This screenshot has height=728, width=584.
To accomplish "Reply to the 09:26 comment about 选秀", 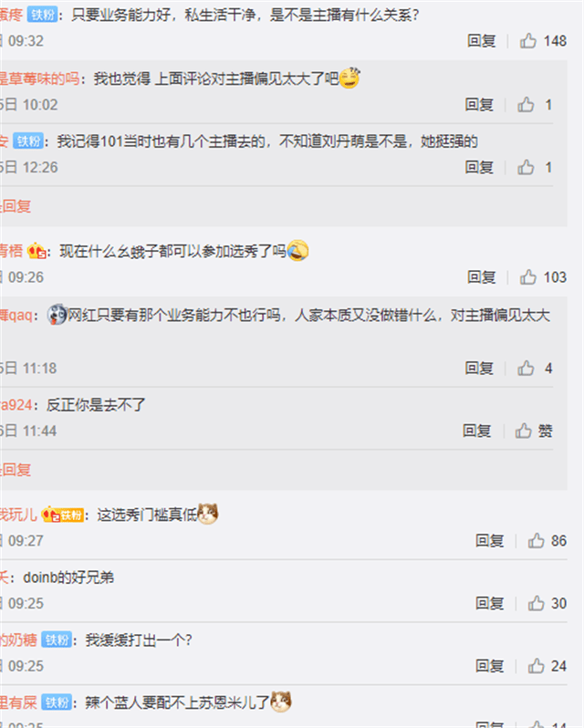I will click(x=482, y=277).
